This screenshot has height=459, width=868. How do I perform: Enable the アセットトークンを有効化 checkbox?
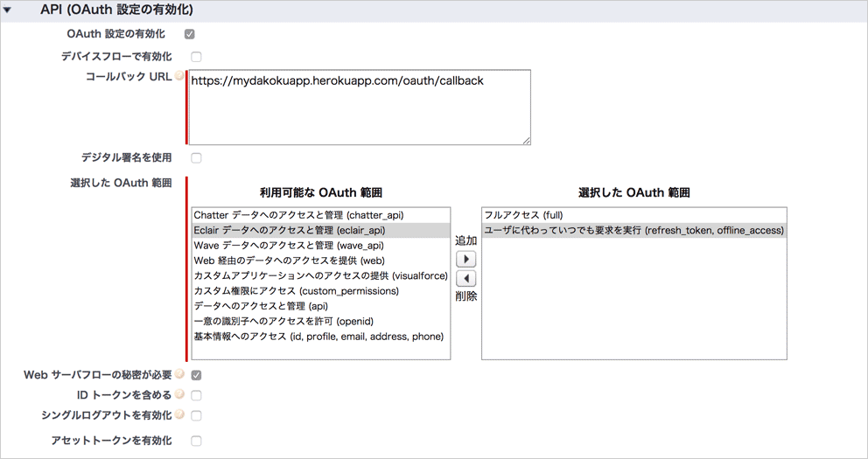[196, 441]
